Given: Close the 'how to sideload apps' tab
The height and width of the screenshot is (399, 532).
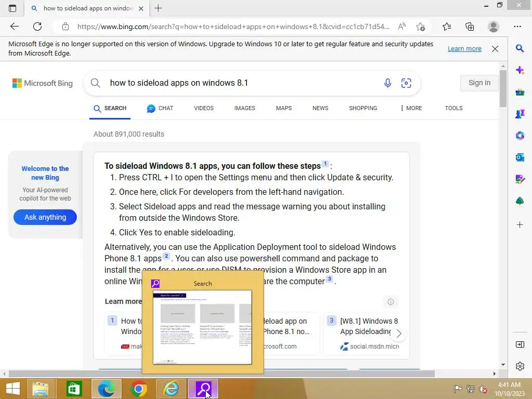Looking at the screenshot, I should [141, 8].
